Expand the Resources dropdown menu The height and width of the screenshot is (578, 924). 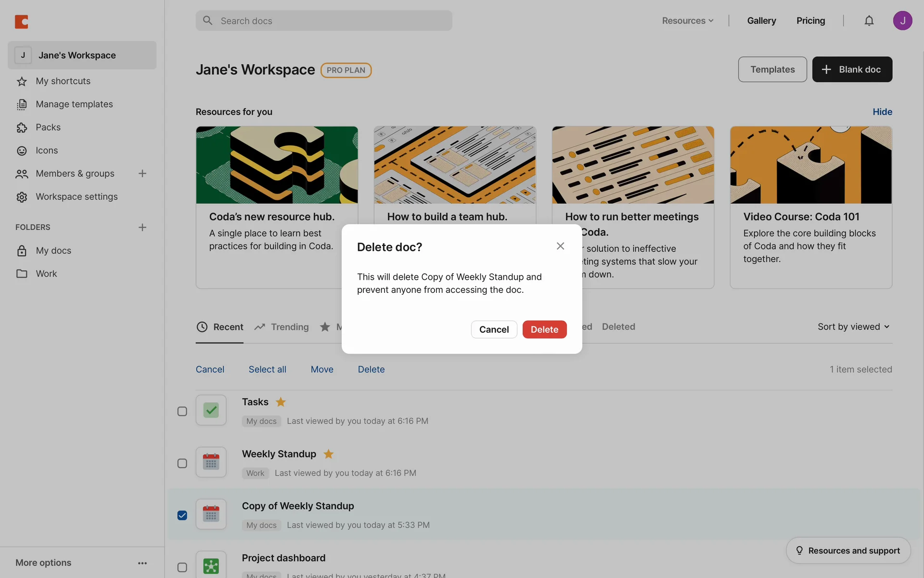[687, 21]
